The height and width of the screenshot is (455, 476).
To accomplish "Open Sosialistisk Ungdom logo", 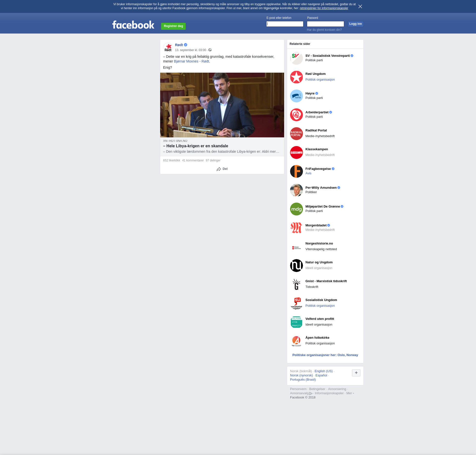I will coord(297,303).
